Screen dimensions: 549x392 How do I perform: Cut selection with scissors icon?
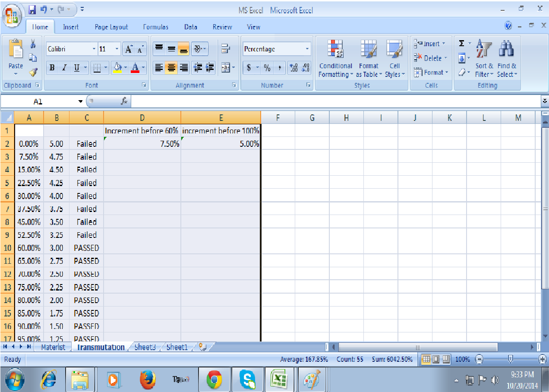33,44
